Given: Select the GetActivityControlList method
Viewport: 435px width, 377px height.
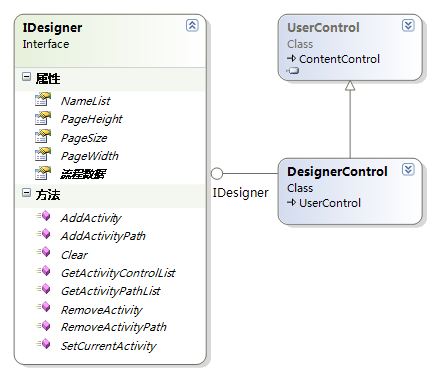Looking at the screenshot, I should tap(118, 273).
